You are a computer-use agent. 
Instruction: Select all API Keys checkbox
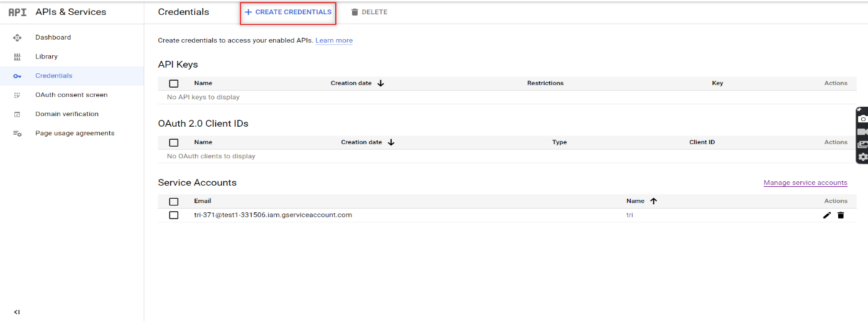point(174,83)
